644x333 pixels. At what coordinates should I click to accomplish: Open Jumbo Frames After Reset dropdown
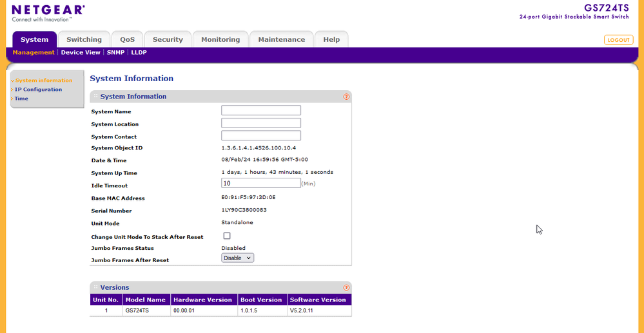tap(238, 258)
